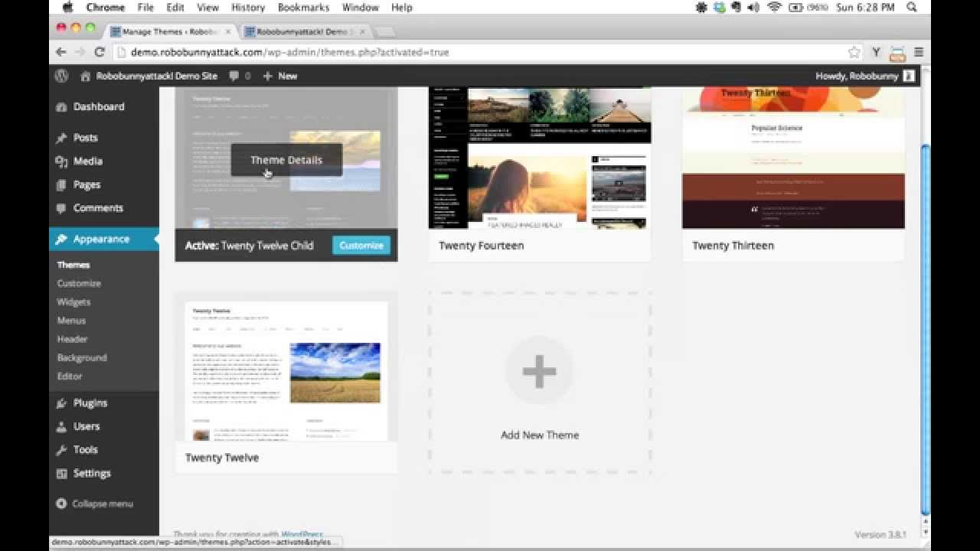The image size is (980, 551).
Task: Click the Comments speech bubble sidebar icon
Action: coord(62,208)
